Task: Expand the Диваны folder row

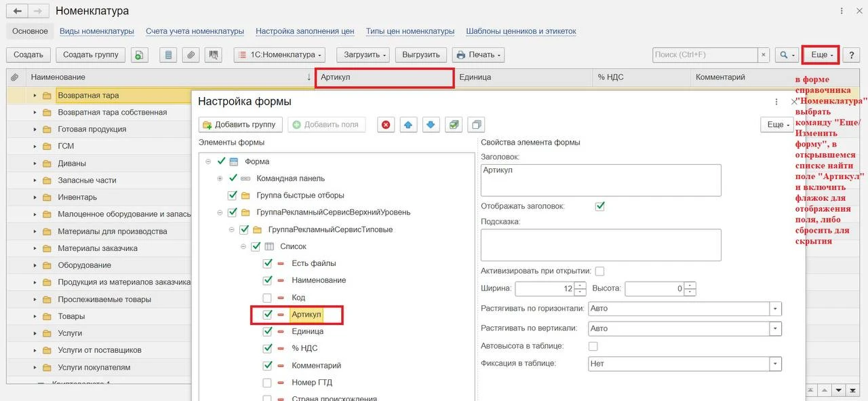Action: pos(35,164)
